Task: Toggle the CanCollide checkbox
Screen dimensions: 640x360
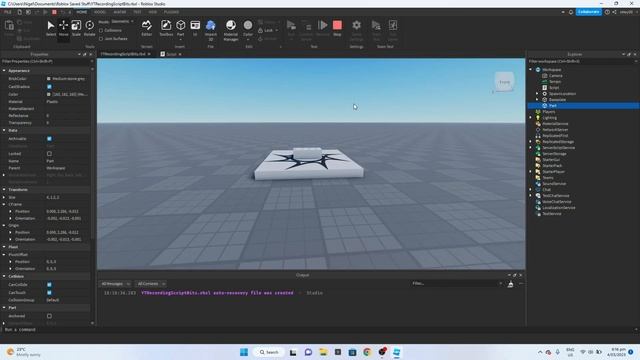Action: coord(49,284)
